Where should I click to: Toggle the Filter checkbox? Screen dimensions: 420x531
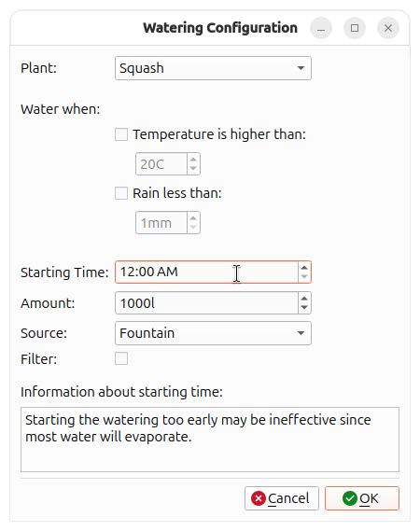(x=121, y=358)
